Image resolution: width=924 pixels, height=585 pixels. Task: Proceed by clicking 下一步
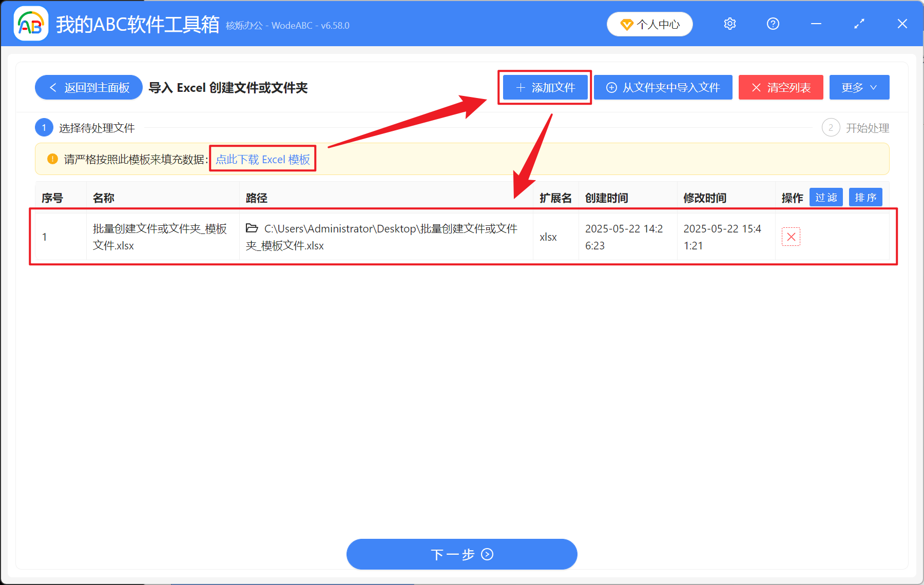pos(461,554)
